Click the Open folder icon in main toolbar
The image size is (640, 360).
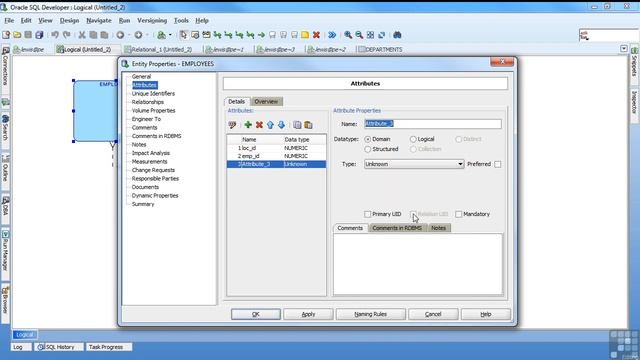tap(17, 35)
